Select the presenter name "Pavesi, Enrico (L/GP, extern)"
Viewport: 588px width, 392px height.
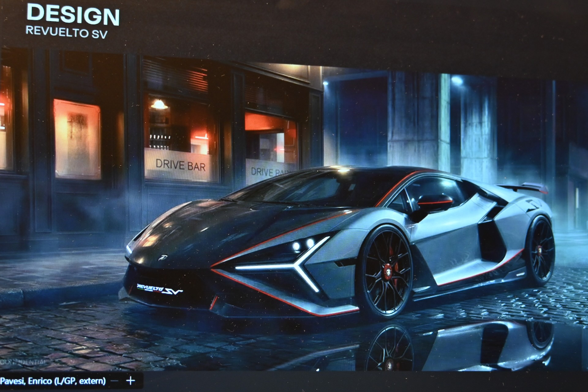point(53,381)
